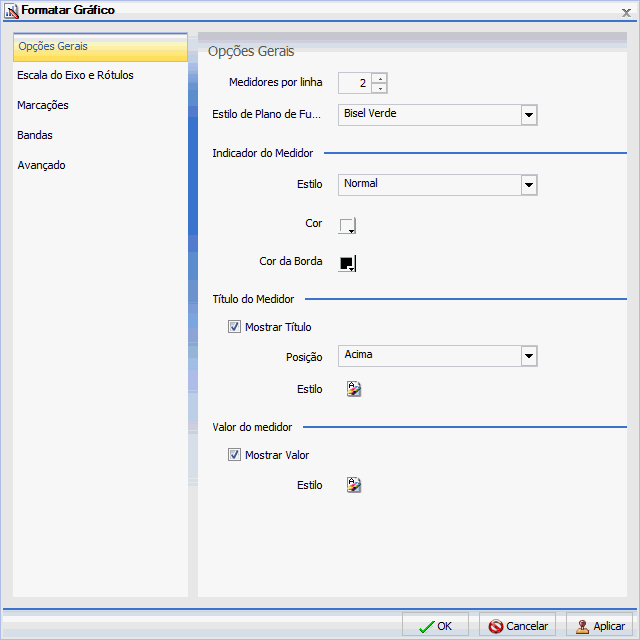
Task: Open the Posição Acima dropdown
Action: coord(438,356)
